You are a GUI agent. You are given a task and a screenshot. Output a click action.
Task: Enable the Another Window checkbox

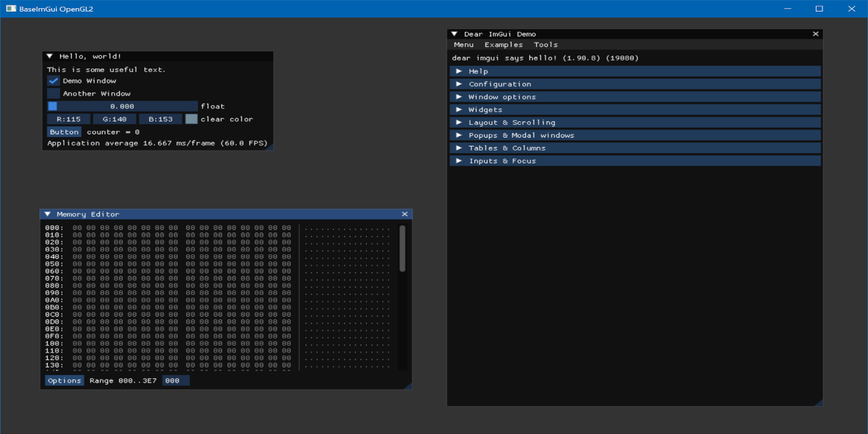[x=54, y=94]
